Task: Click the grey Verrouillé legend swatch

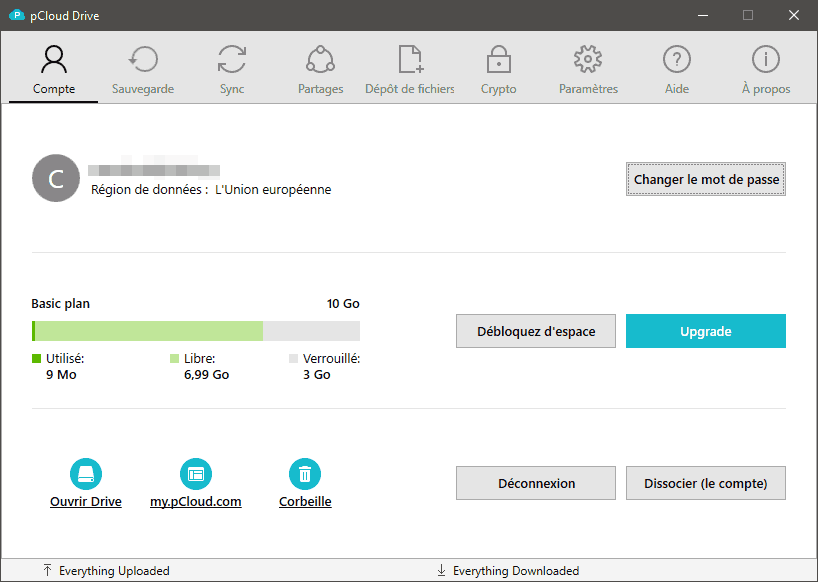Action: (x=293, y=358)
